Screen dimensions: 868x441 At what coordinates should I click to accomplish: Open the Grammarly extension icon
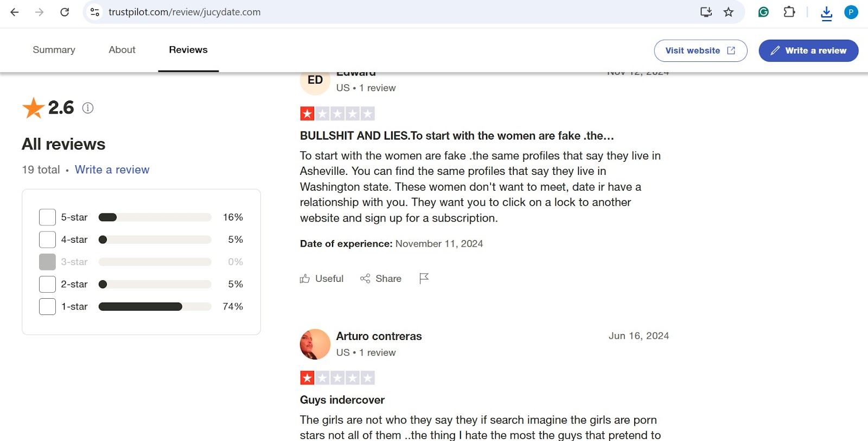763,12
